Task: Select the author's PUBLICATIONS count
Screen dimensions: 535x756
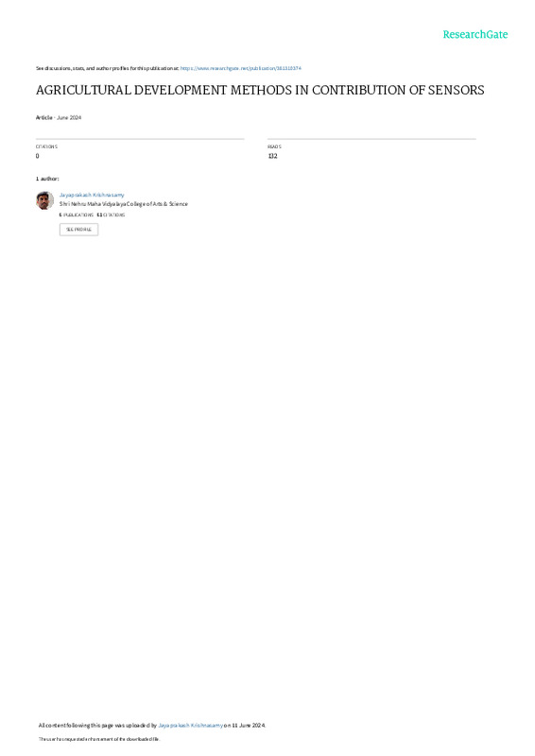Action: click(77, 215)
